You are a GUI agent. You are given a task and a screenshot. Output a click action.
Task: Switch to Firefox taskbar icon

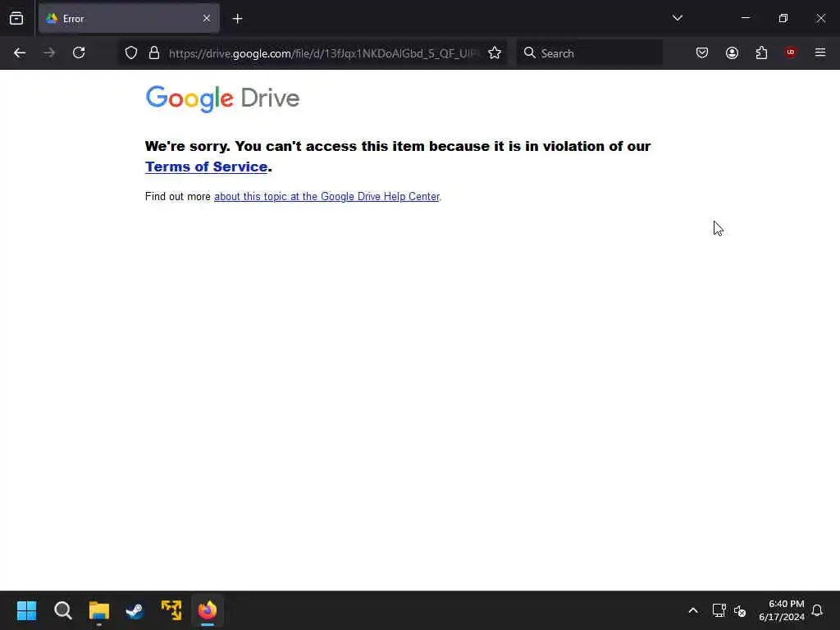coord(208,610)
